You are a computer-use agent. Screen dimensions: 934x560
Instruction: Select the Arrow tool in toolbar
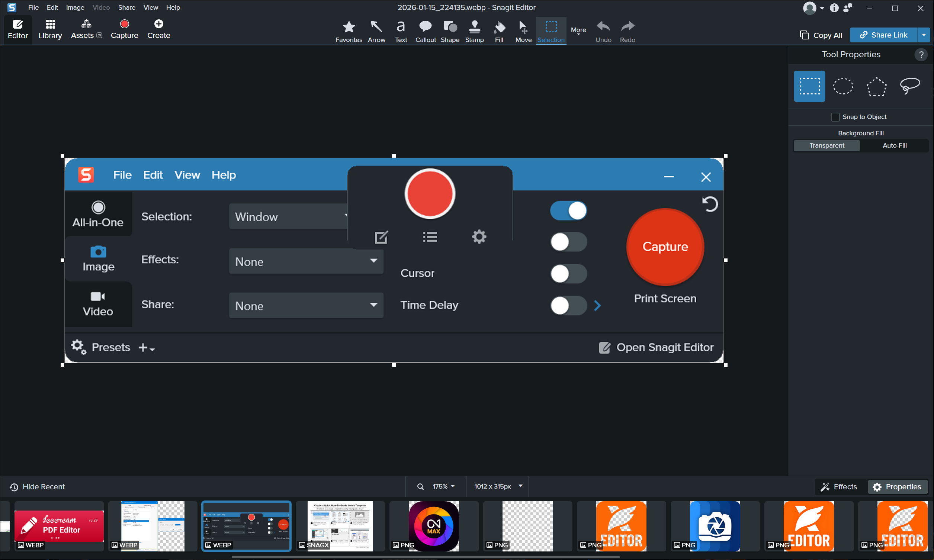tap(376, 31)
